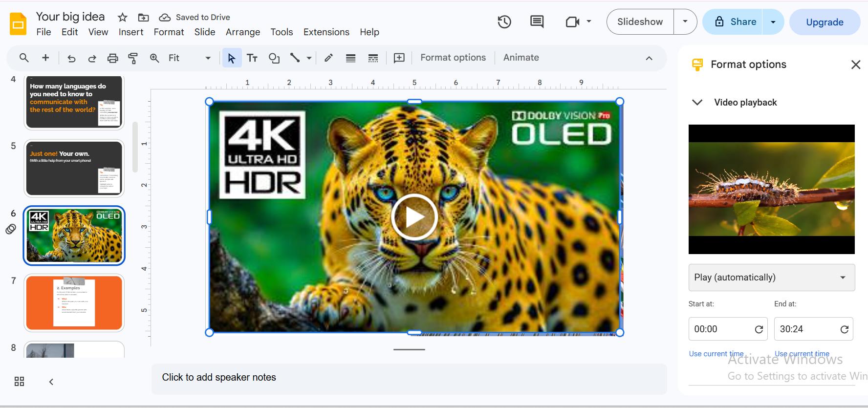Star the presentation
868x408 pixels.
[x=122, y=18]
